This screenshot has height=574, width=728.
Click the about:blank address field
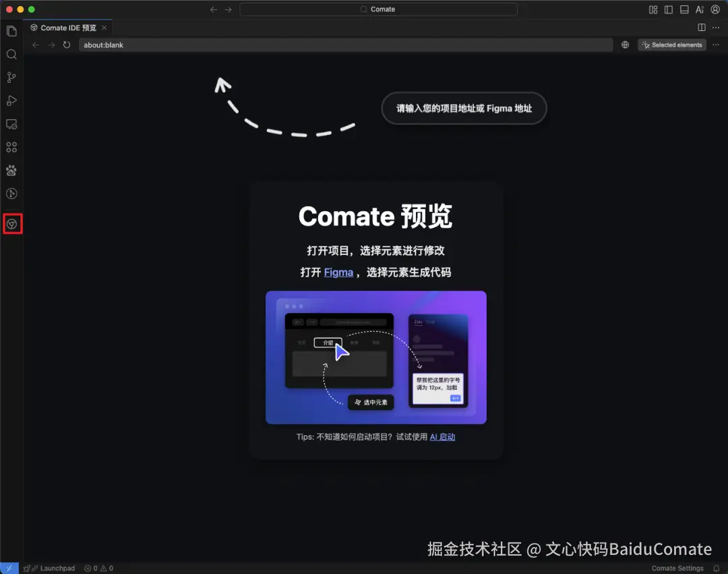tap(346, 45)
